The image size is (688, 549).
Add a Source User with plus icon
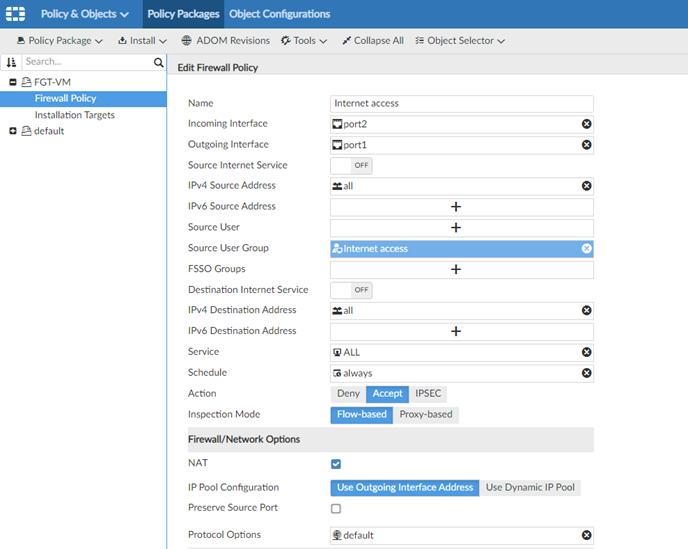tap(456, 228)
